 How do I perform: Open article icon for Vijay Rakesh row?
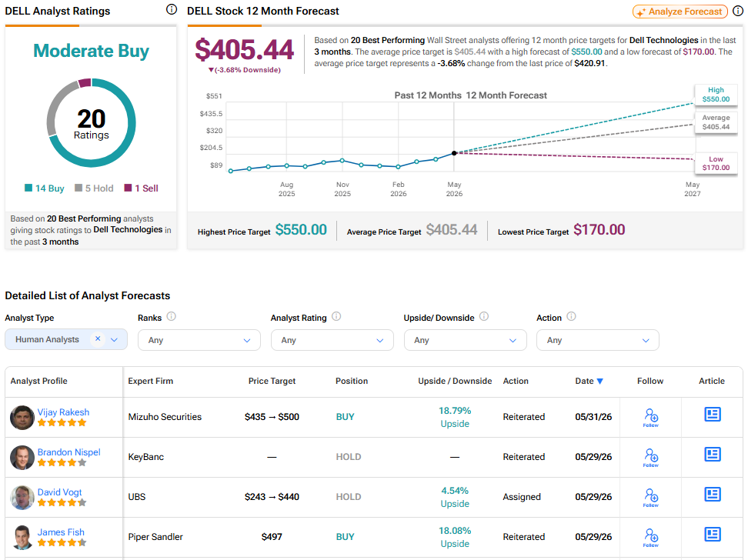[713, 414]
